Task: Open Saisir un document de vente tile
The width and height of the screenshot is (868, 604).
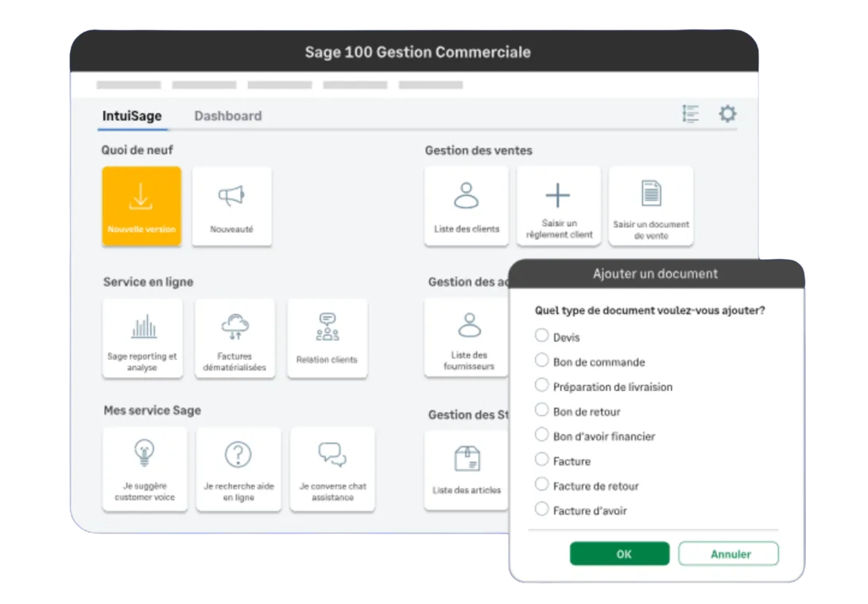Action: pos(651,206)
